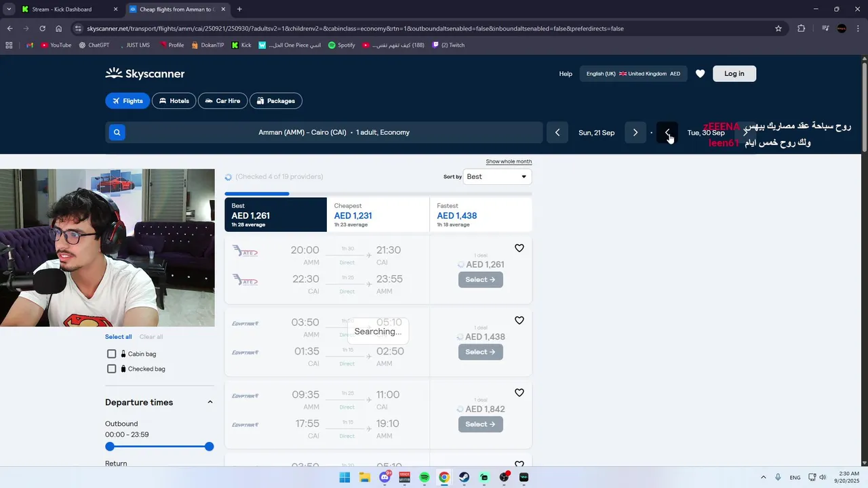Open the Profile bookmark

(x=172, y=45)
